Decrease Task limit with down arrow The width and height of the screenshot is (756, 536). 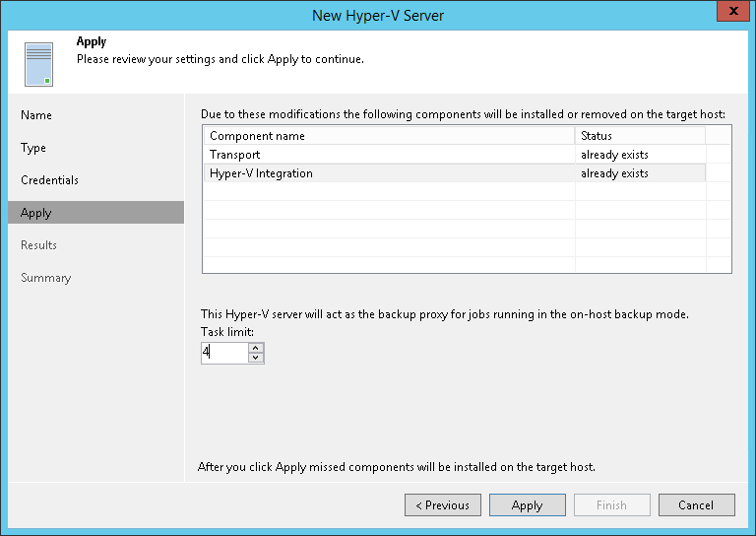click(x=256, y=358)
